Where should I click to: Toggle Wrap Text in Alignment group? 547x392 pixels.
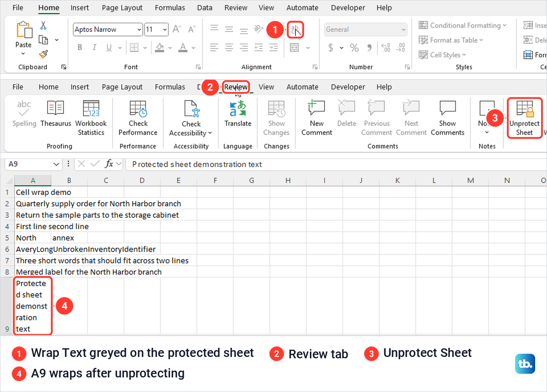[x=295, y=30]
